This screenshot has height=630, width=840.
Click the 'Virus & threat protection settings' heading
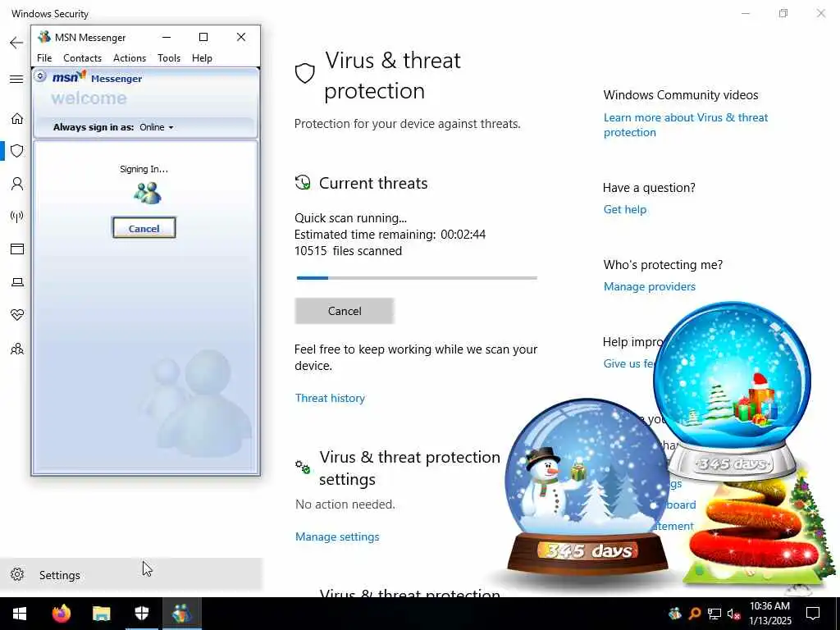[410, 468]
